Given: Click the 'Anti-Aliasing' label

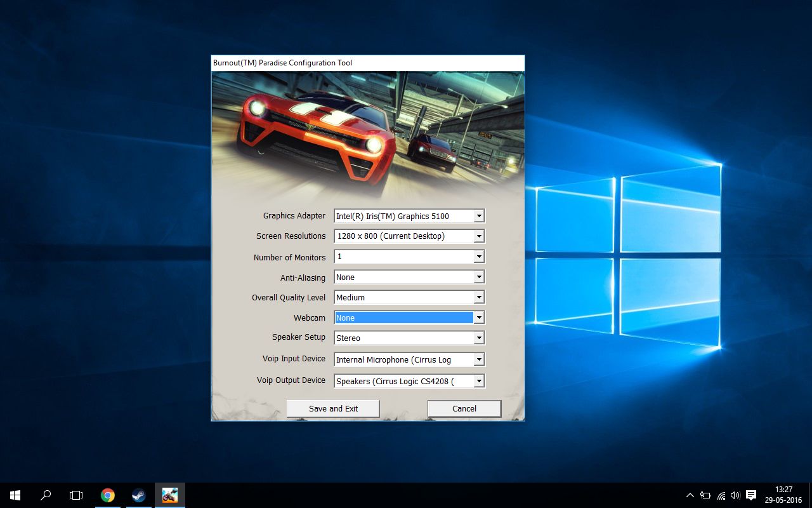Looking at the screenshot, I should tap(303, 277).
